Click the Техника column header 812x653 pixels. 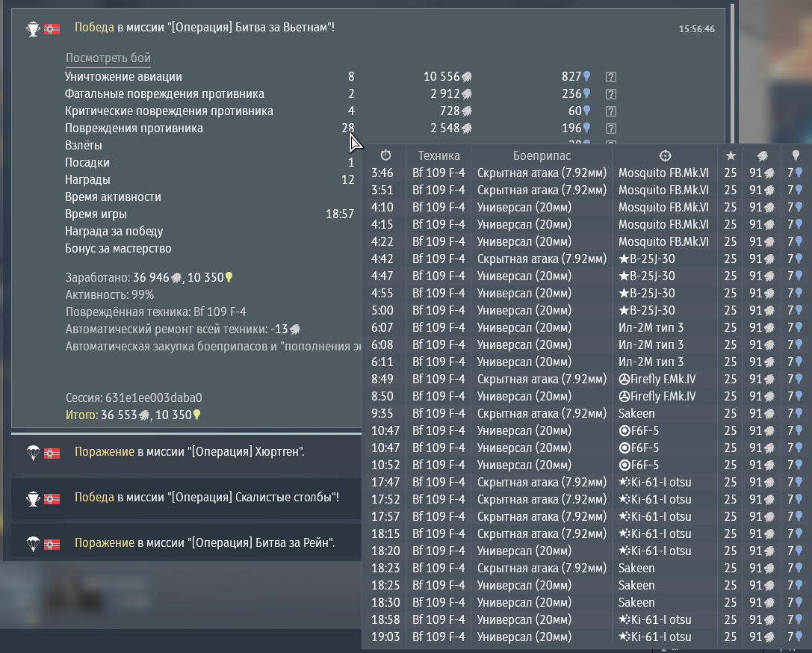coord(438,155)
